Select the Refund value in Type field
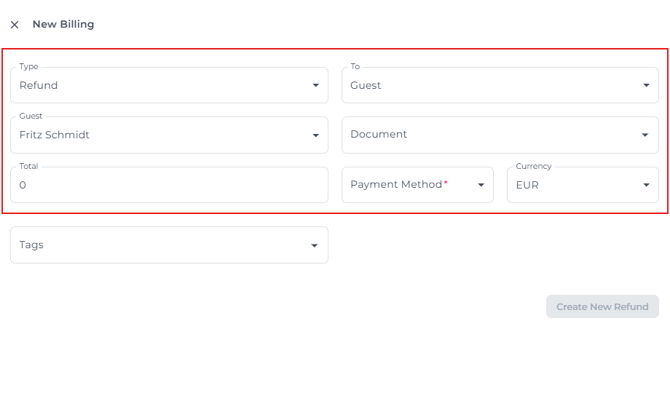670x412 pixels. point(39,85)
